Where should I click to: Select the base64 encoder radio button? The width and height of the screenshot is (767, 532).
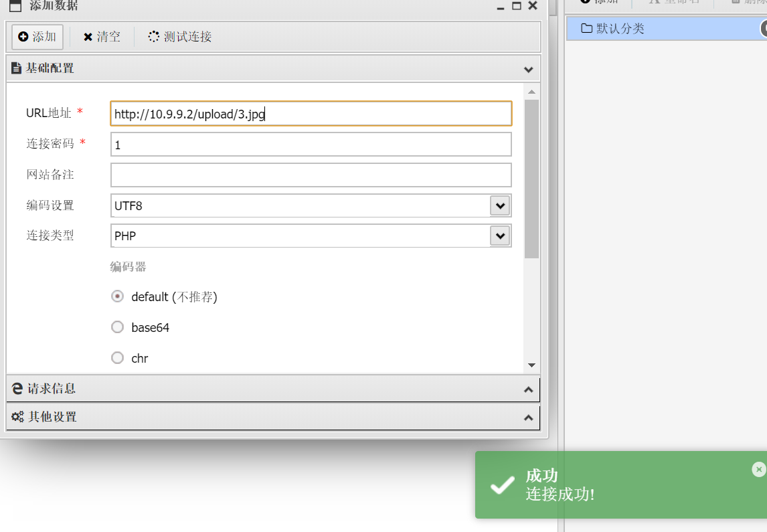pos(117,327)
